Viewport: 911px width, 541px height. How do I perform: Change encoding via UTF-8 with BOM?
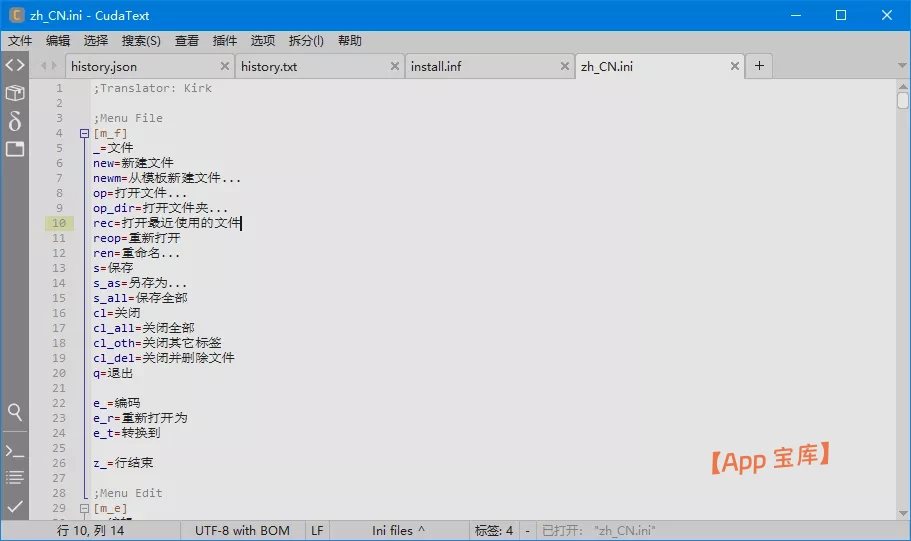point(242,531)
